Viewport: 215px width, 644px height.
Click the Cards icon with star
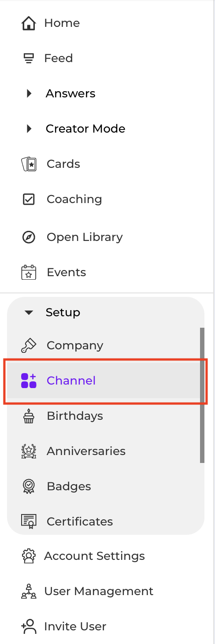tap(29, 164)
